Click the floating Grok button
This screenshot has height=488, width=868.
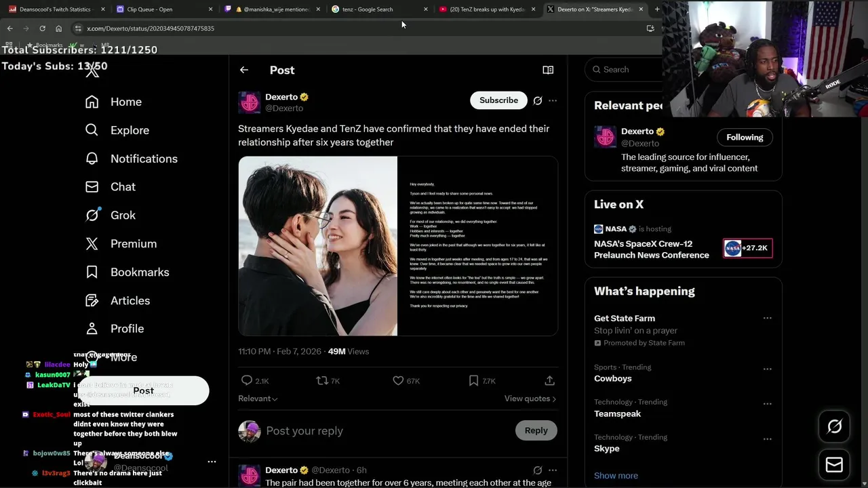click(834, 426)
